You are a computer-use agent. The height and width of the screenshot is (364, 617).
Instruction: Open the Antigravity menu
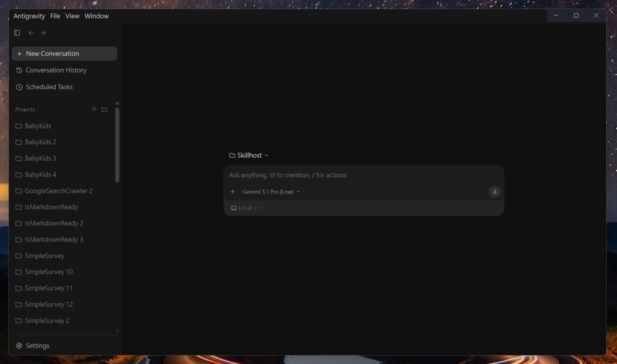[29, 16]
